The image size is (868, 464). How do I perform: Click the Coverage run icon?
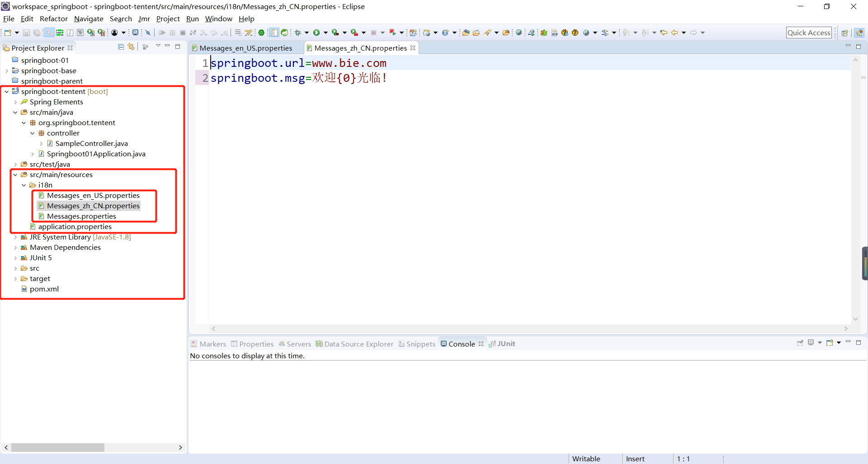click(335, 33)
